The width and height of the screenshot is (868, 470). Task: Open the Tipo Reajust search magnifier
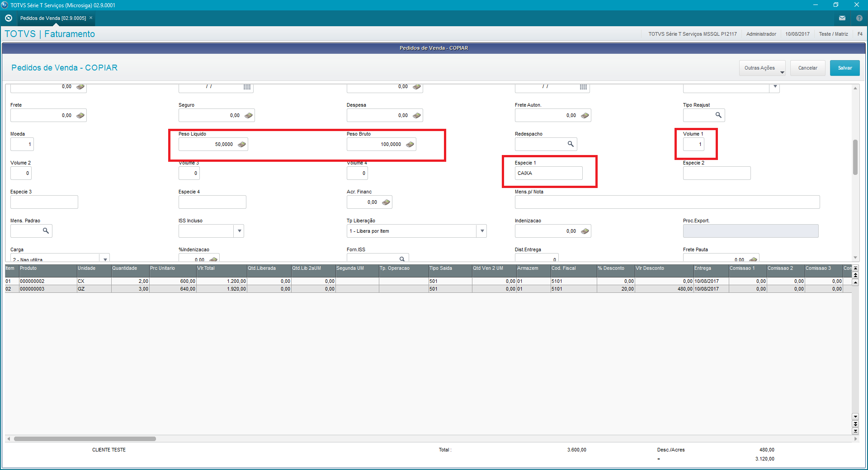point(718,115)
